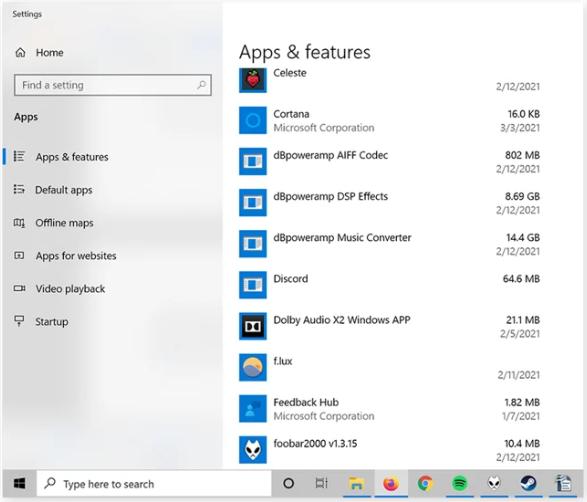The width and height of the screenshot is (587, 502).
Task: Click the dBpoweramp AIFF Codec icon
Action: pyautogui.click(x=253, y=161)
